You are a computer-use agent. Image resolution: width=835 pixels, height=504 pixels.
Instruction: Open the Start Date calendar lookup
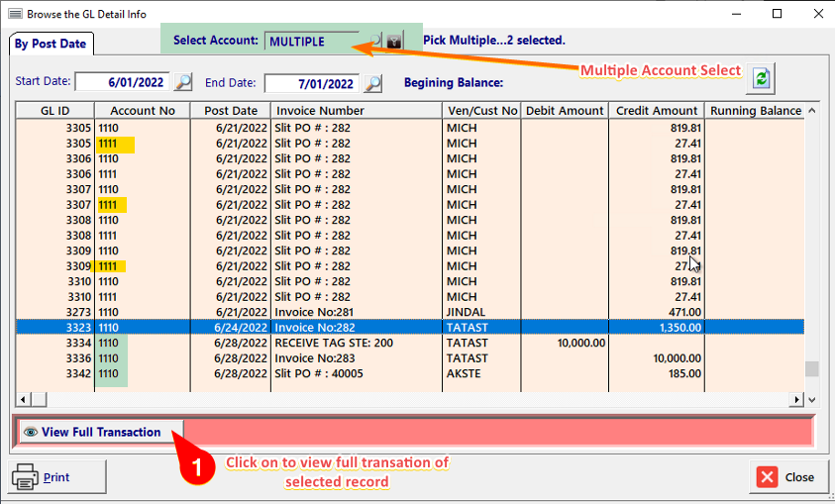coord(183,82)
